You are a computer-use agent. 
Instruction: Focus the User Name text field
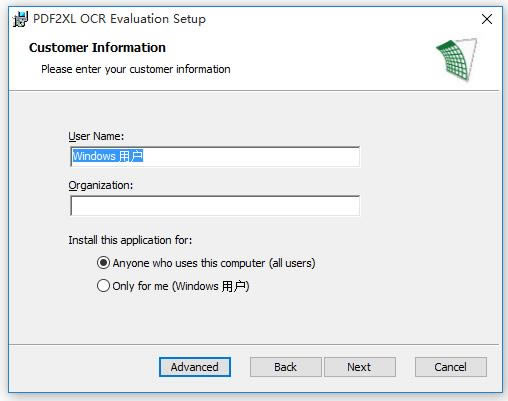pyautogui.click(x=215, y=156)
